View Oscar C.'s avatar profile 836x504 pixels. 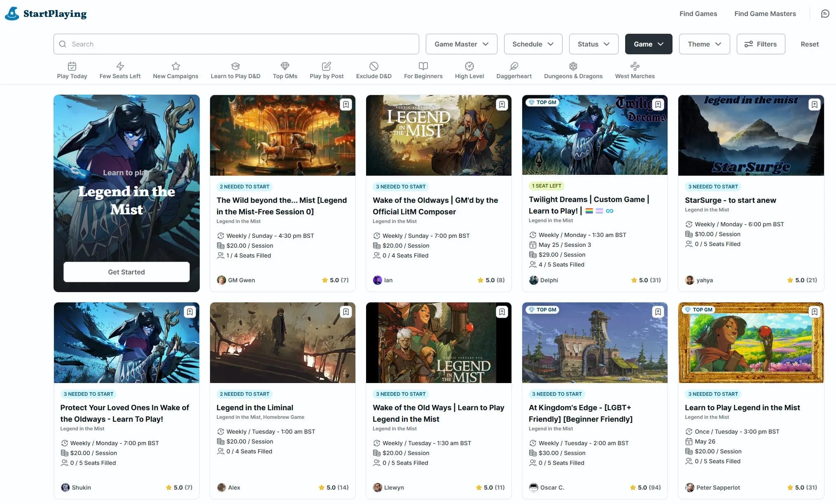(534, 488)
